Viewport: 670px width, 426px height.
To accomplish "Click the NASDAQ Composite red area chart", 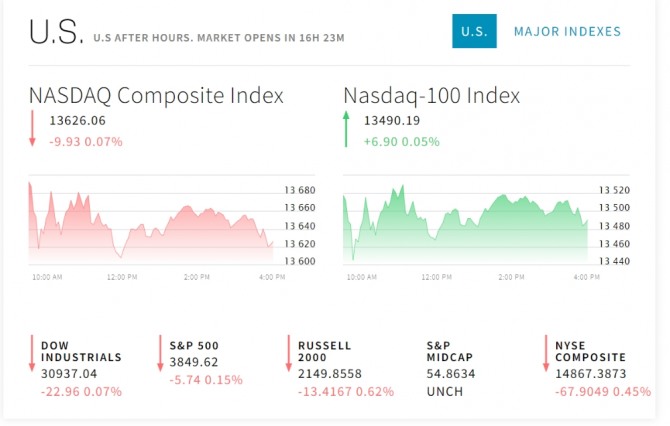I will [x=150, y=225].
